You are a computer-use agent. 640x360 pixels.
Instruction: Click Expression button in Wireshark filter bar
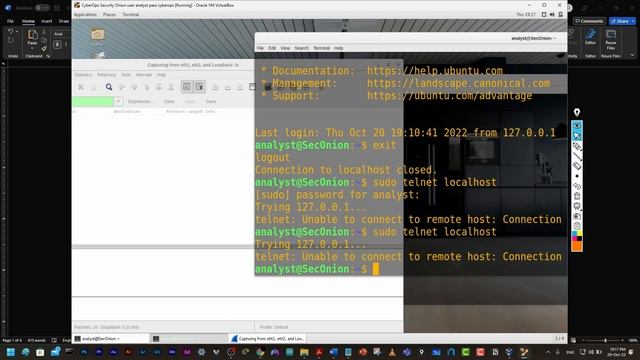click(x=140, y=101)
